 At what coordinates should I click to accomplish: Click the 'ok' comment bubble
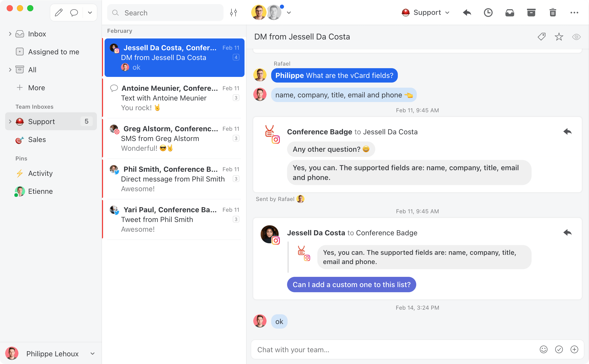[x=279, y=321]
